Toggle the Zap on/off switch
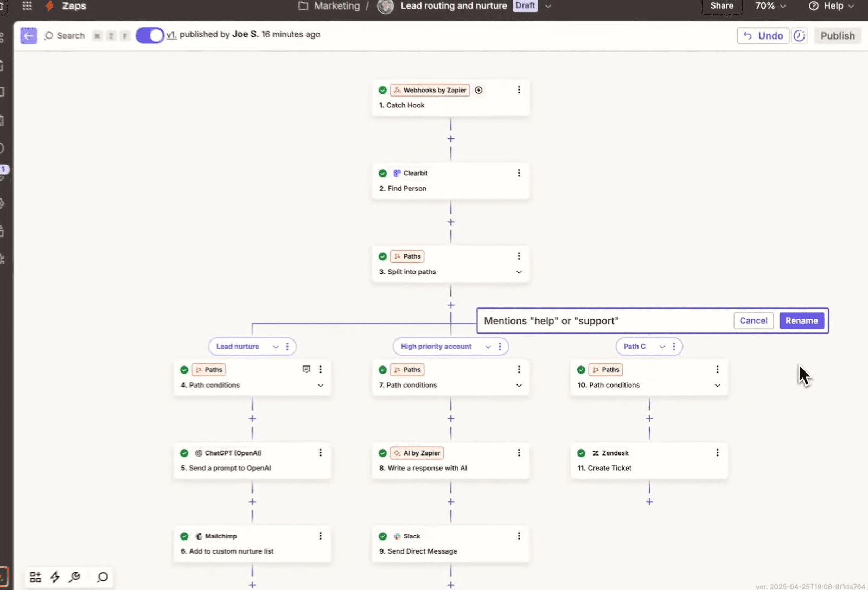The height and width of the screenshot is (590, 868). tap(149, 35)
